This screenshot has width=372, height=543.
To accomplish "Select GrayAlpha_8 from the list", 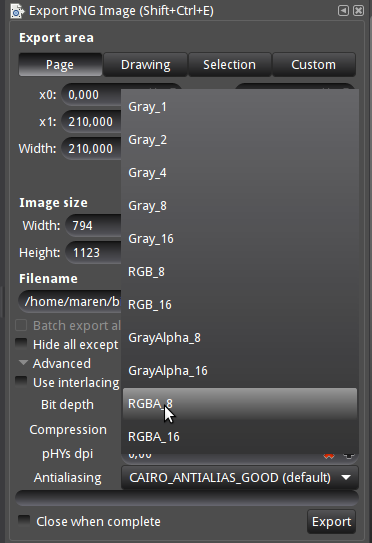I will coord(240,338).
